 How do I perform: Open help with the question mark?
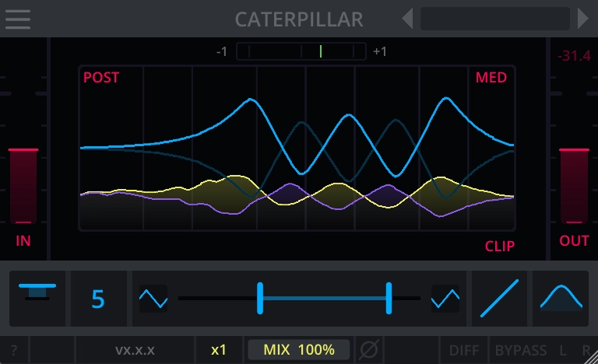click(14, 350)
